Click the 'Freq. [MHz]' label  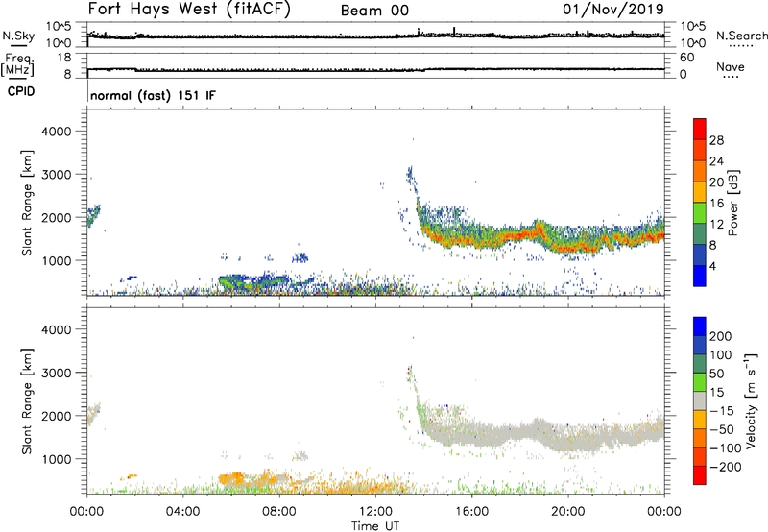click(x=17, y=64)
